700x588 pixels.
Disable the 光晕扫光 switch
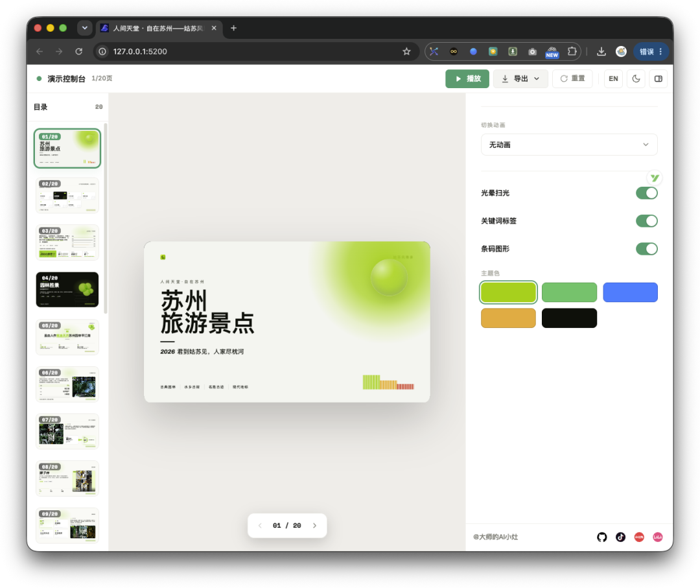[x=646, y=193]
